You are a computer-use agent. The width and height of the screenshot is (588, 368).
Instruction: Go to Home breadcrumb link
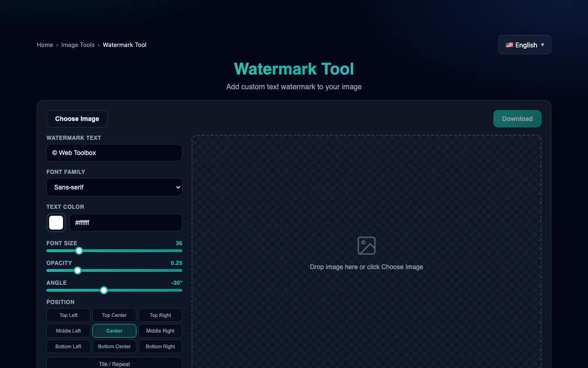tap(45, 45)
